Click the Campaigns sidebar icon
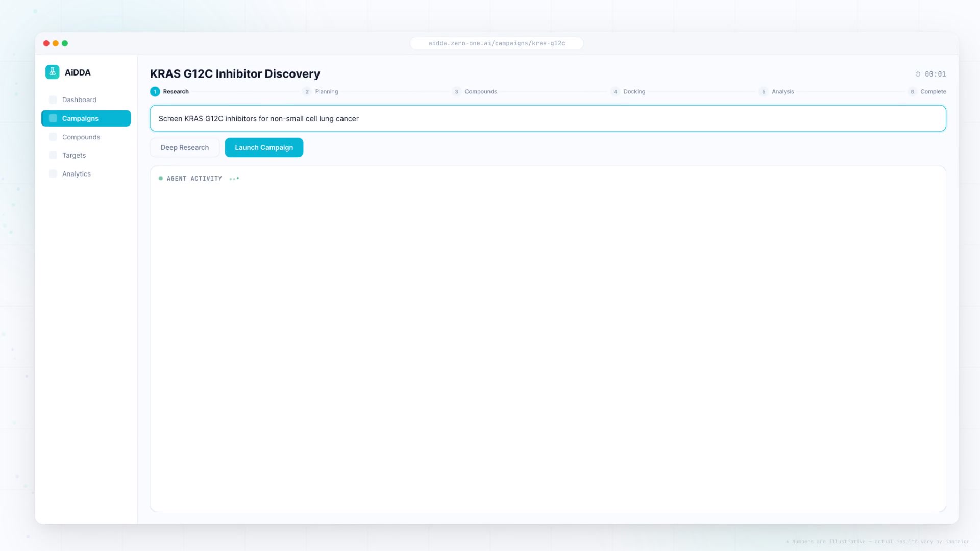This screenshot has height=551, width=980. [53, 118]
